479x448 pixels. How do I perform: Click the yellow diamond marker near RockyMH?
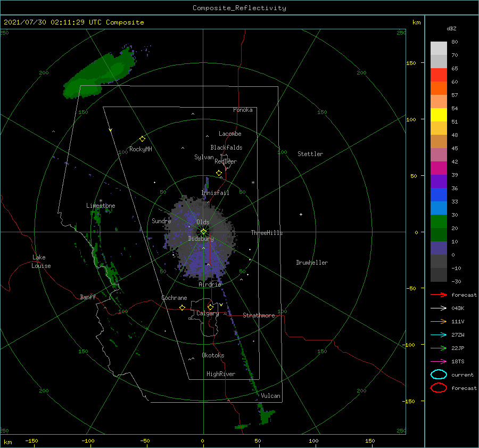(142, 139)
